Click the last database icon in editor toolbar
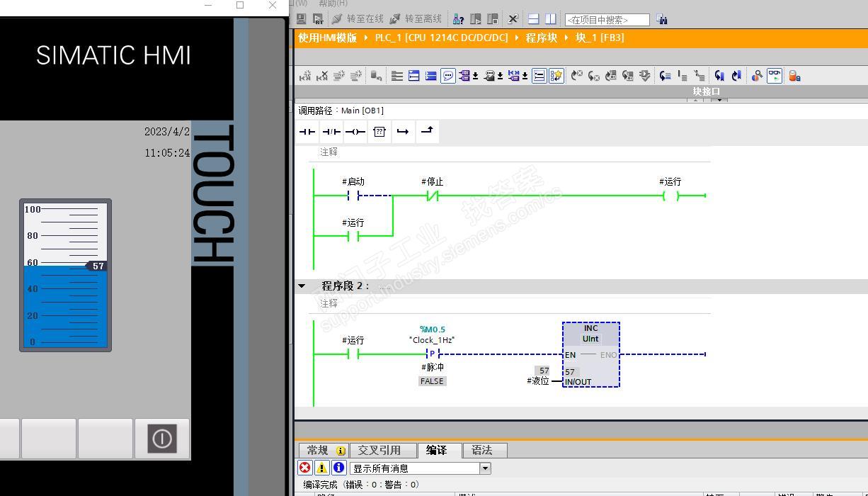 794,76
